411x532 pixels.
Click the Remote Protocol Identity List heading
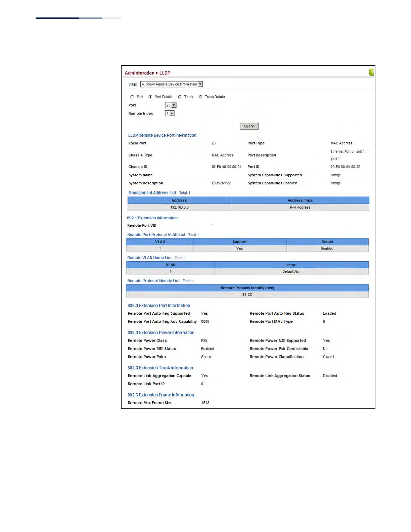click(153, 281)
